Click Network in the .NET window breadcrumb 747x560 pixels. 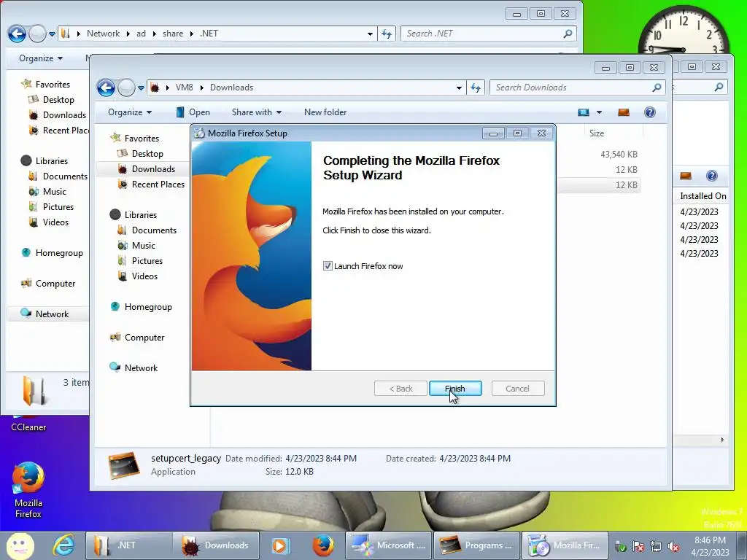[103, 34]
